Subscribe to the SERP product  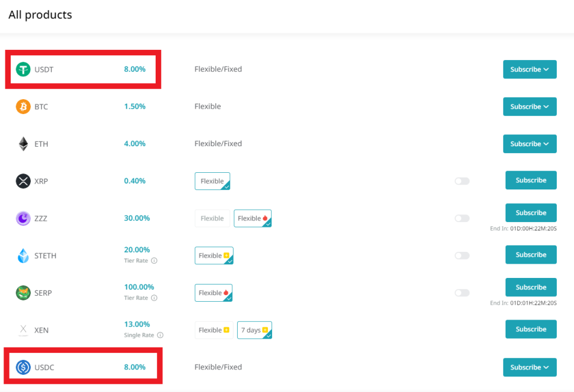tap(531, 287)
